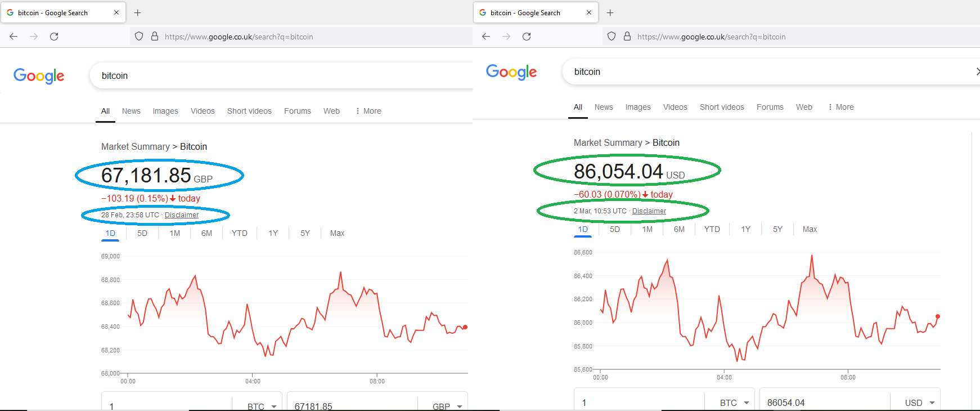This screenshot has height=411, width=980.
Task: Click red endpoint dot on USD chart
Action: [x=938, y=316]
